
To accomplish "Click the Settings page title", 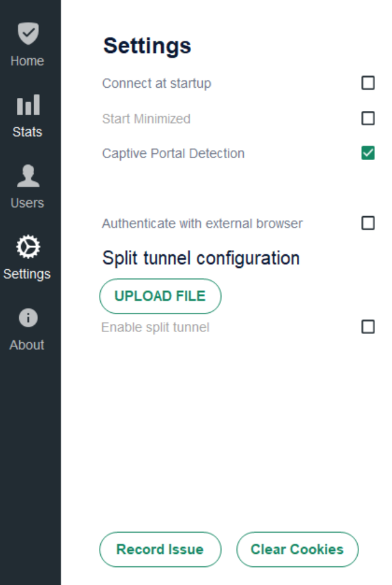I will point(147,45).
